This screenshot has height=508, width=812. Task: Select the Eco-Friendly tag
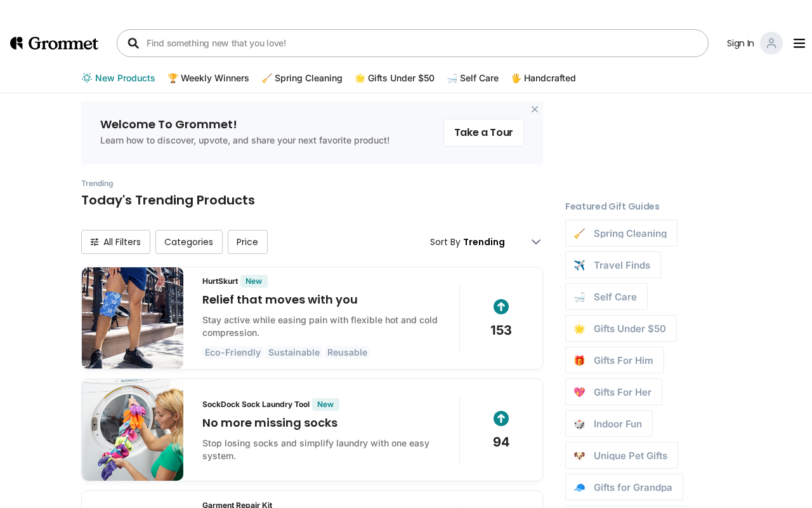pyautogui.click(x=232, y=352)
